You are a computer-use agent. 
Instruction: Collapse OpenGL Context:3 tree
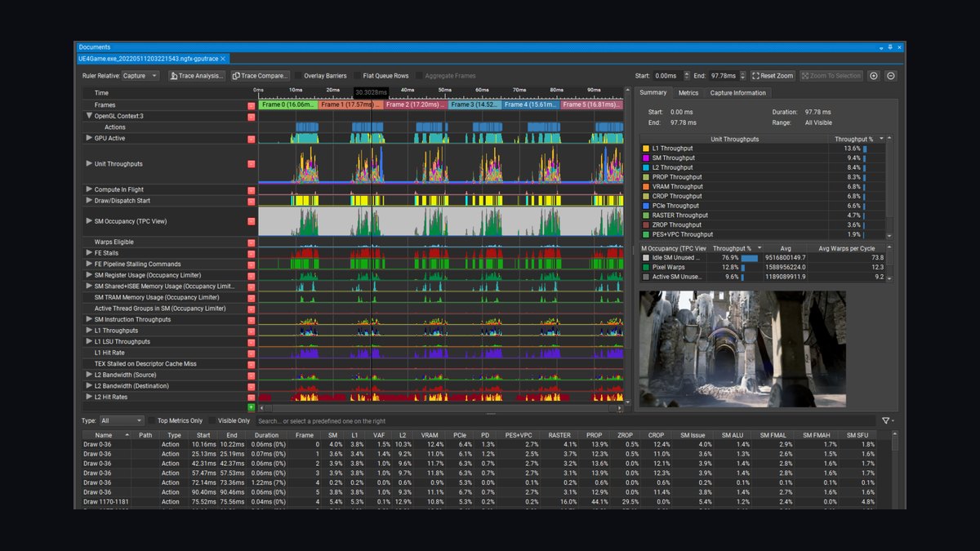pyautogui.click(x=89, y=116)
